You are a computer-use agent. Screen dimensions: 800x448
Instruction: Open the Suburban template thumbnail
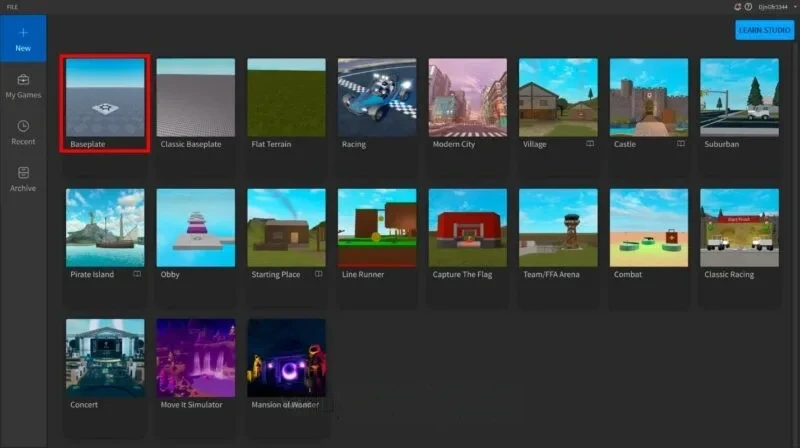(x=740, y=97)
